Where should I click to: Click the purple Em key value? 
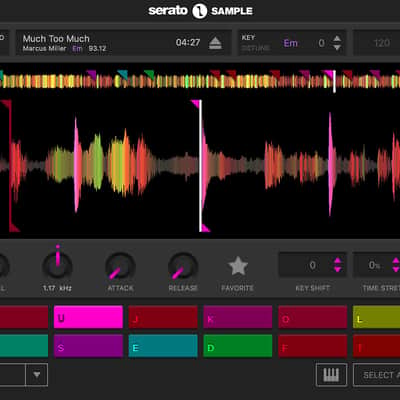[x=291, y=43]
